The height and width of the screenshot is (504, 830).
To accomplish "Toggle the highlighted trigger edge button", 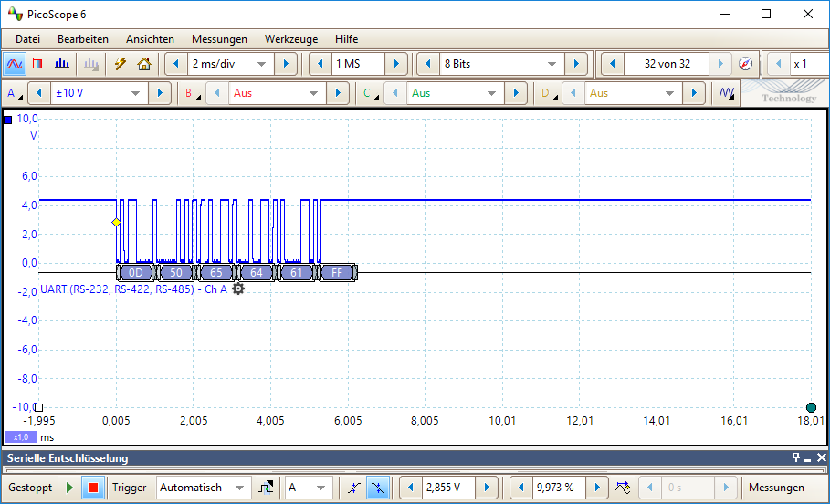I will tap(377, 488).
